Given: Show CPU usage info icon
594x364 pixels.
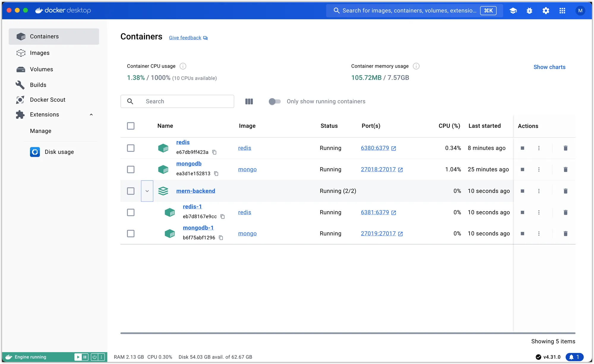Looking at the screenshot, I should pyautogui.click(x=183, y=66).
